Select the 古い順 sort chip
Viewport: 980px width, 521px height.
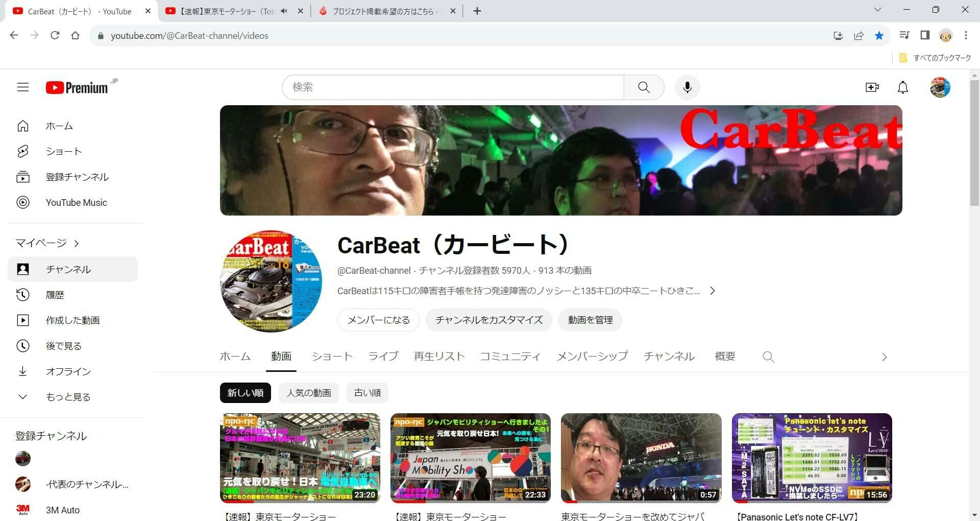click(x=367, y=393)
